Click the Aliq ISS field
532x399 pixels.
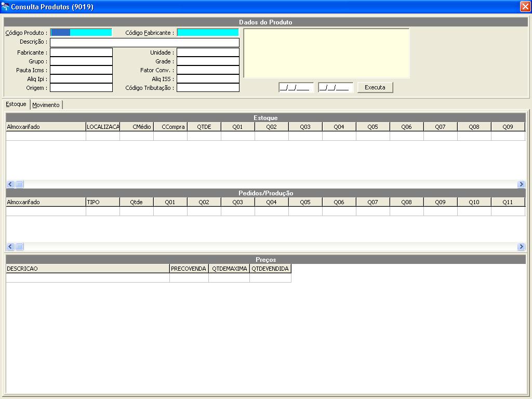pyautogui.click(x=208, y=79)
